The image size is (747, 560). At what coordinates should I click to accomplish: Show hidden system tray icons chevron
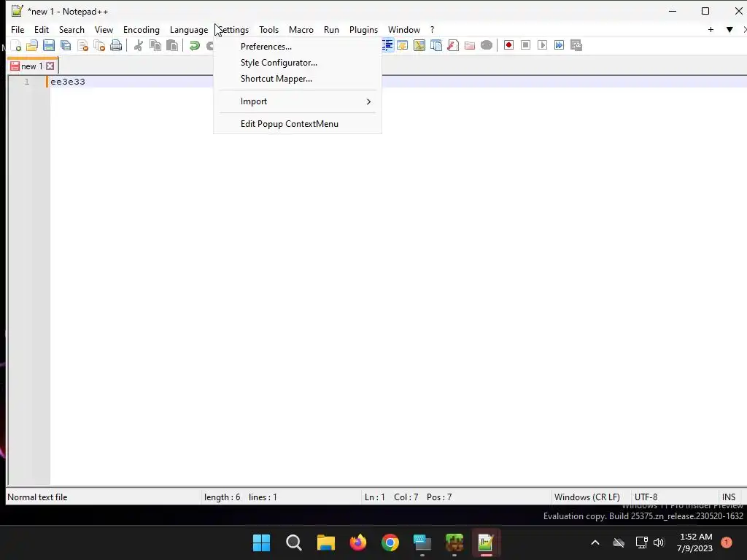coord(595,542)
